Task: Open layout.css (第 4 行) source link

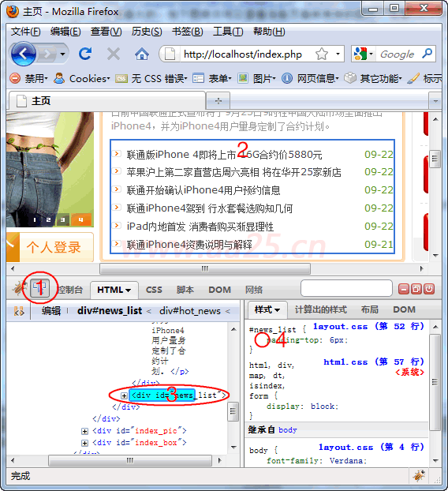Action: point(371,447)
